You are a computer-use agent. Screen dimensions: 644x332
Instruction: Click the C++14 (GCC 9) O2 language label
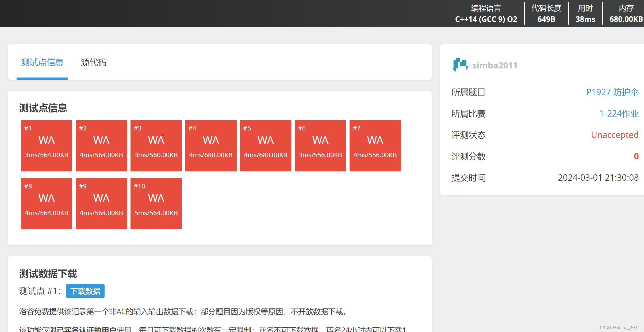pos(486,19)
